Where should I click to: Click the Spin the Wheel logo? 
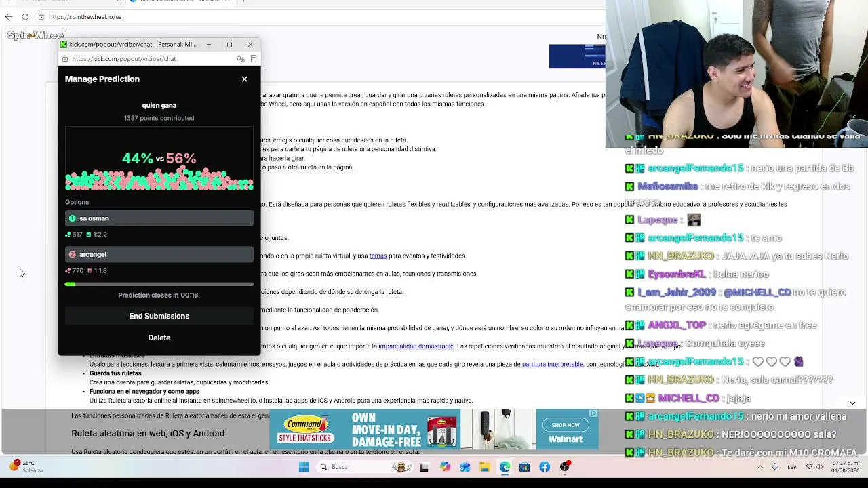(x=37, y=35)
